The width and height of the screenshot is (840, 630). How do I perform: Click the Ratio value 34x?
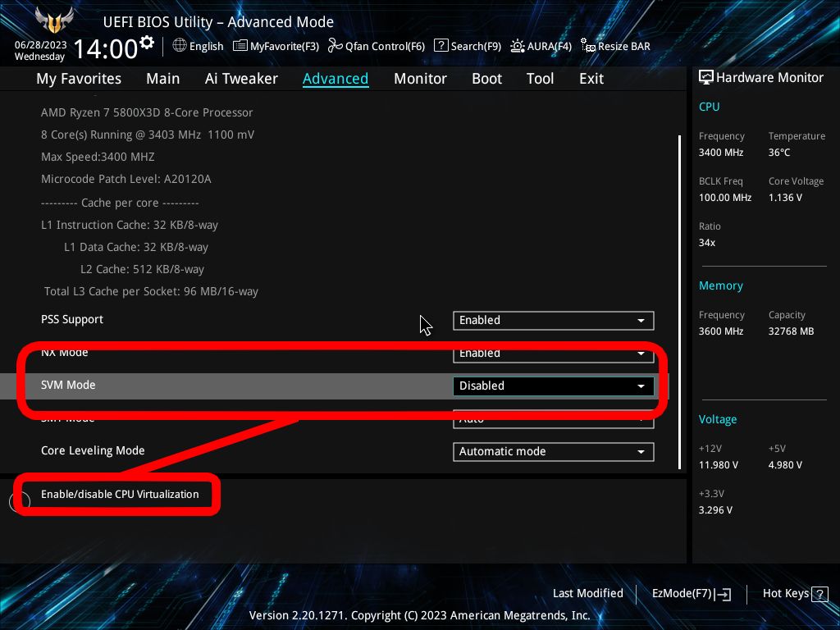(706, 243)
